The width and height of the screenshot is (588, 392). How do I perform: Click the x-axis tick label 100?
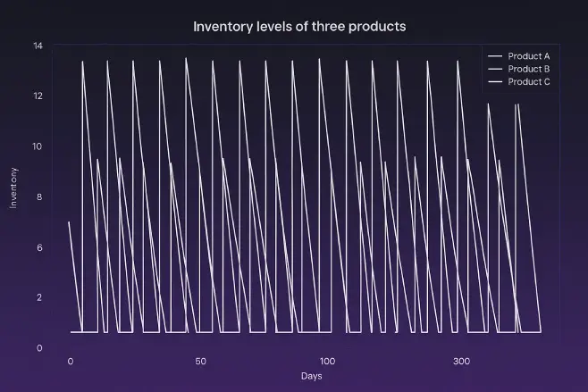coord(331,361)
